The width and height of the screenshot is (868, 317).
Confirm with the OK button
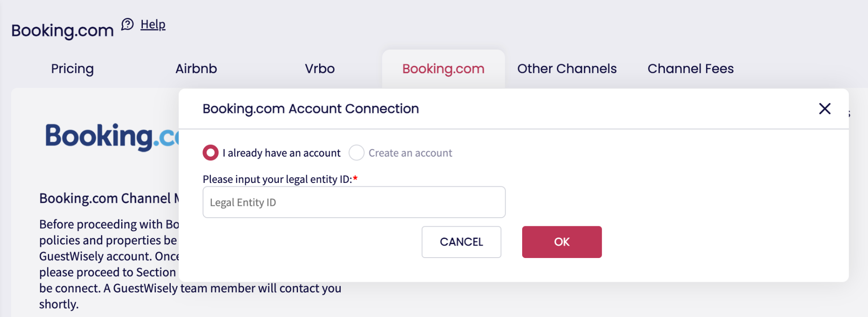point(562,242)
